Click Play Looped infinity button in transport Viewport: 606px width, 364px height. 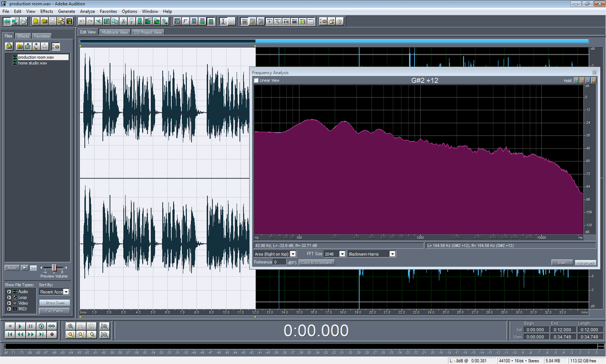pos(52,326)
